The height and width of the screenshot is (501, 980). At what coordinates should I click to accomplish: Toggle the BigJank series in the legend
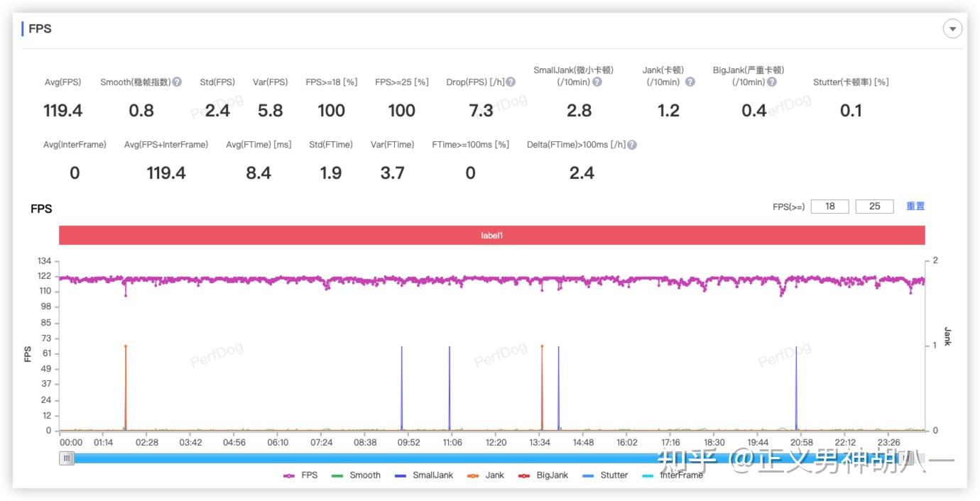(x=543, y=475)
